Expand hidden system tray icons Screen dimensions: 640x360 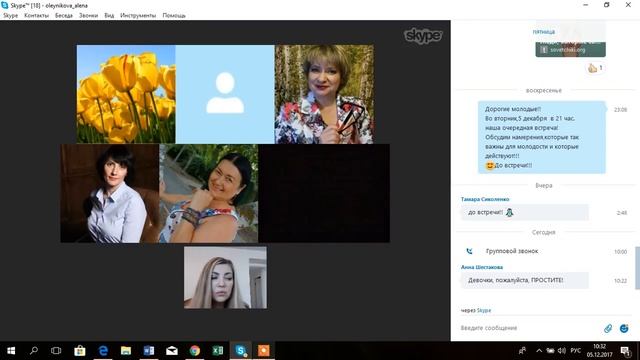pyautogui.click(x=539, y=351)
